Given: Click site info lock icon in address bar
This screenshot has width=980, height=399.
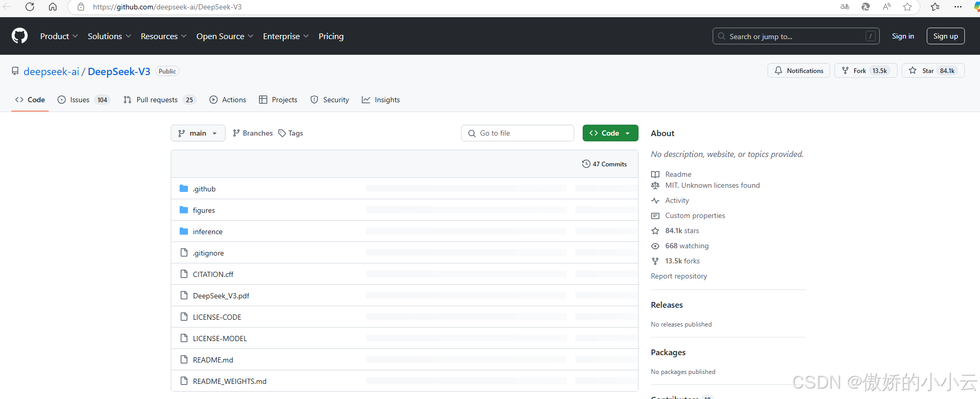Looking at the screenshot, I should point(81,7).
